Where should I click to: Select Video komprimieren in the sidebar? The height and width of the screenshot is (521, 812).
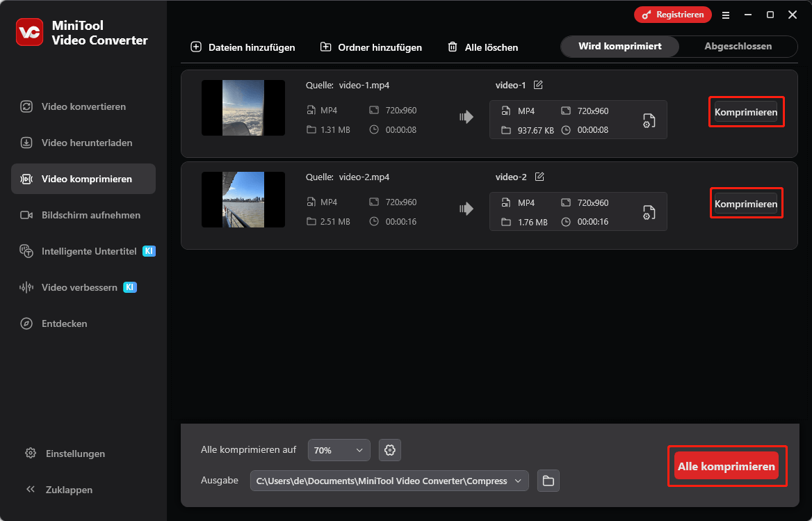(83, 179)
